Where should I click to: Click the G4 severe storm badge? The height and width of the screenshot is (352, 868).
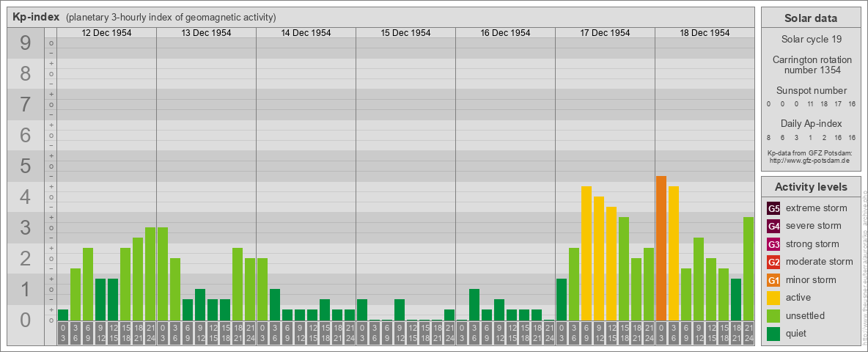click(773, 227)
